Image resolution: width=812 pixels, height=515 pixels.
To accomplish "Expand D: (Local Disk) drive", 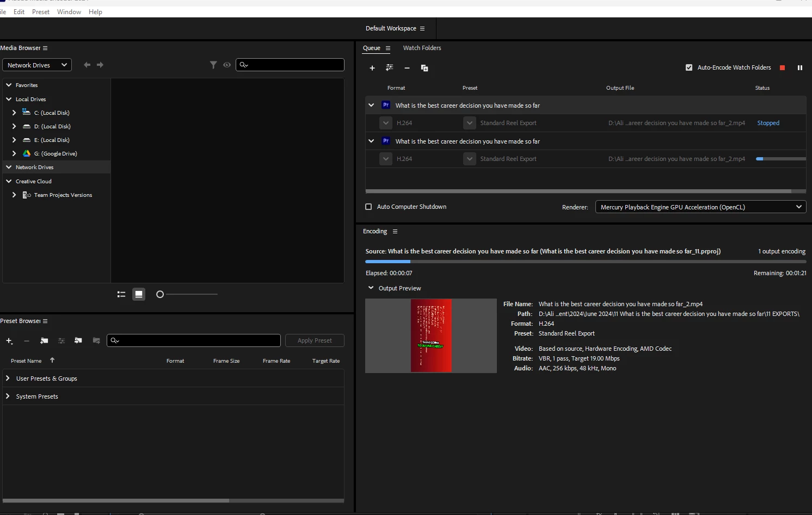I will [x=14, y=126].
